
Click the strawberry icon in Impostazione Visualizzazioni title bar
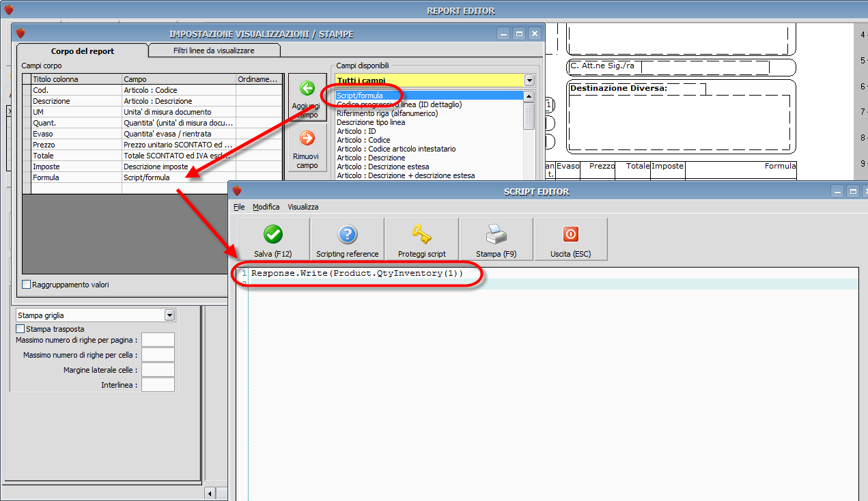(20, 33)
